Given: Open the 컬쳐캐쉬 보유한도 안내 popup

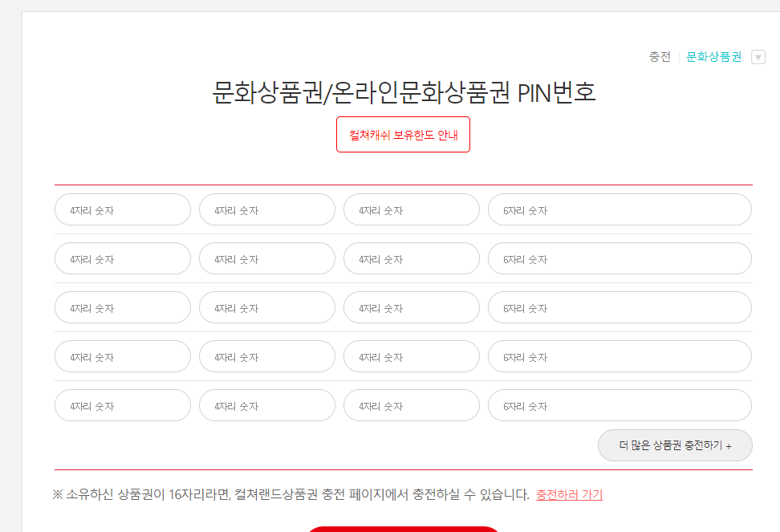Looking at the screenshot, I should pyautogui.click(x=403, y=134).
